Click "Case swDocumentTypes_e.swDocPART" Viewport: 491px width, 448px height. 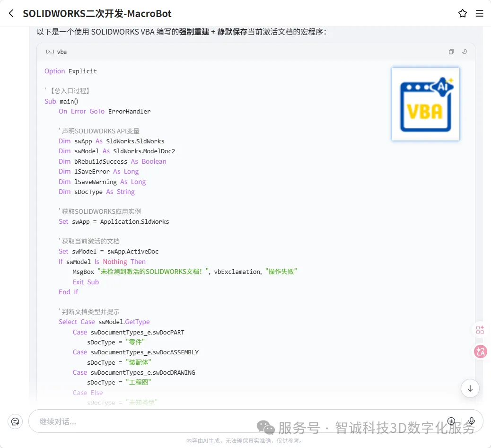click(129, 332)
